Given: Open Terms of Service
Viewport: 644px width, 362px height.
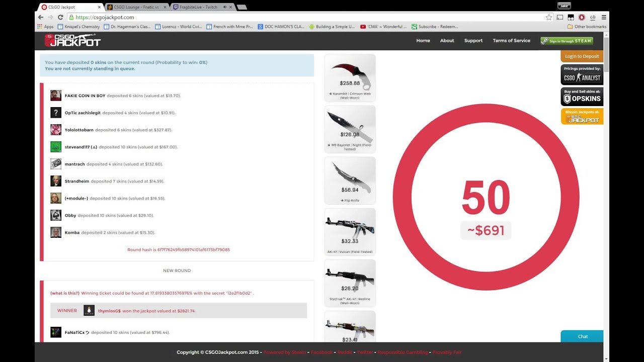Looking at the screenshot, I should click(511, 41).
